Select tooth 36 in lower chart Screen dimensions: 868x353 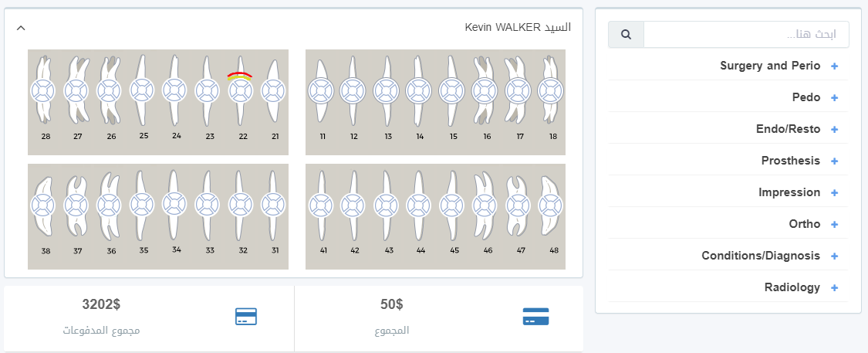click(109, 205)
